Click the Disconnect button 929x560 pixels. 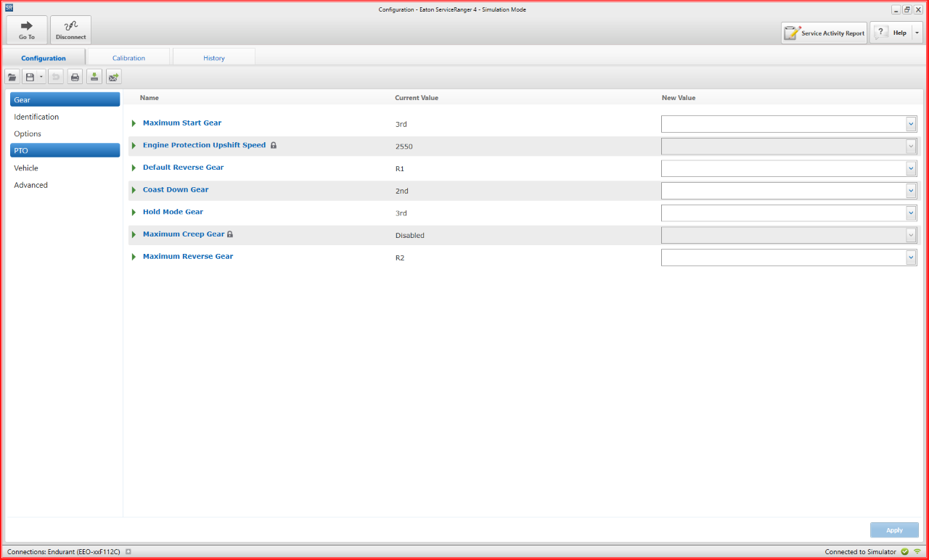(70, 30)
